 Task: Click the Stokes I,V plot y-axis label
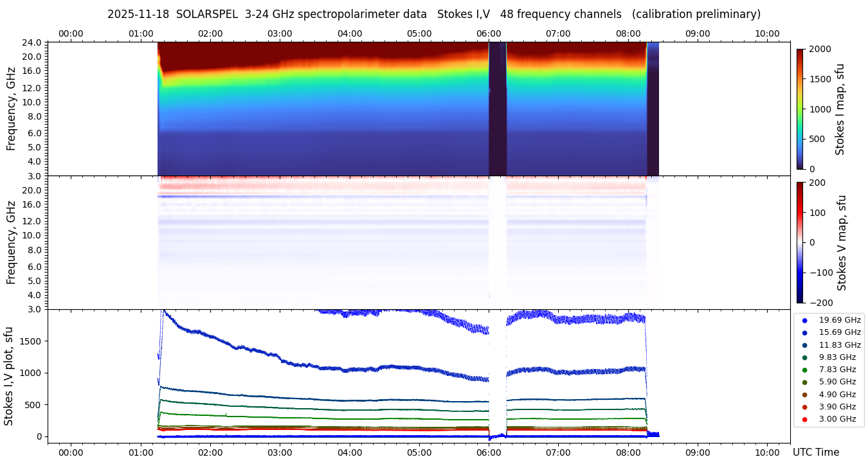pyautogui.click(x=9, y=376)
